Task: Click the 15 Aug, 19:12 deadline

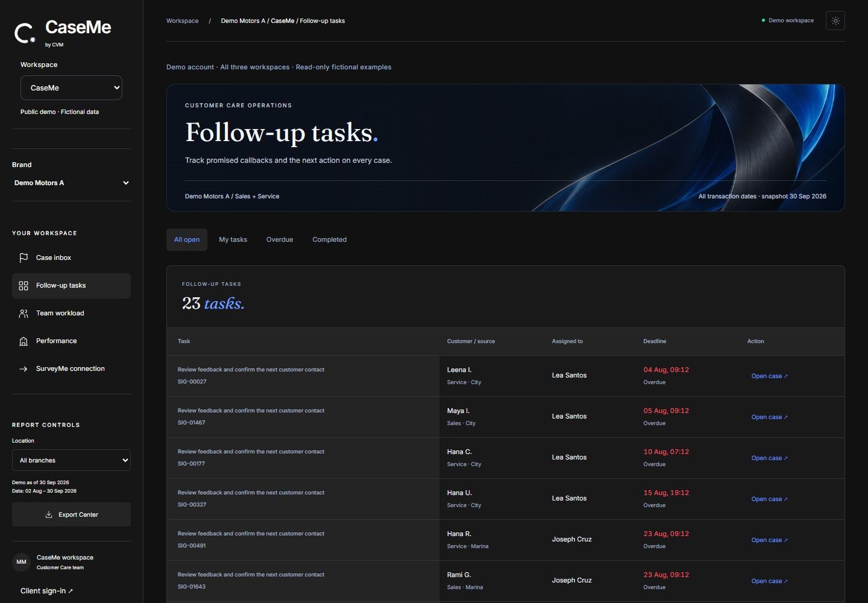Action: pos(666,493)
